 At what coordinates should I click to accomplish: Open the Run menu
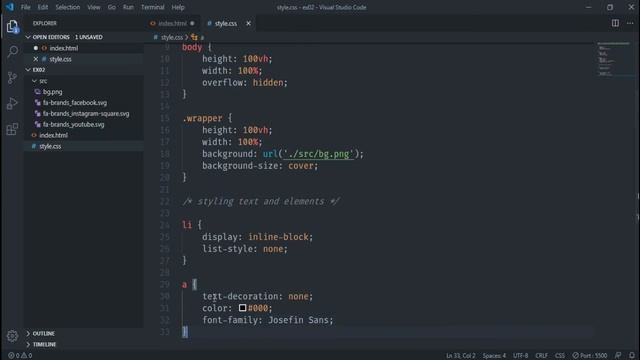pos(128,7)
